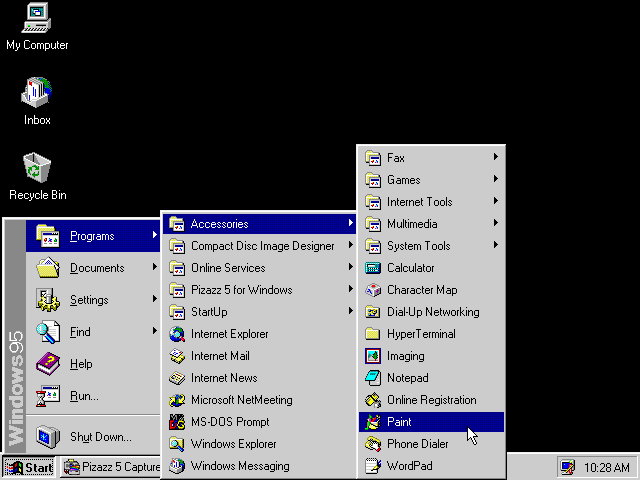The image size is (640, 480).
Task: Click the Run program icon
Action: 48,396
